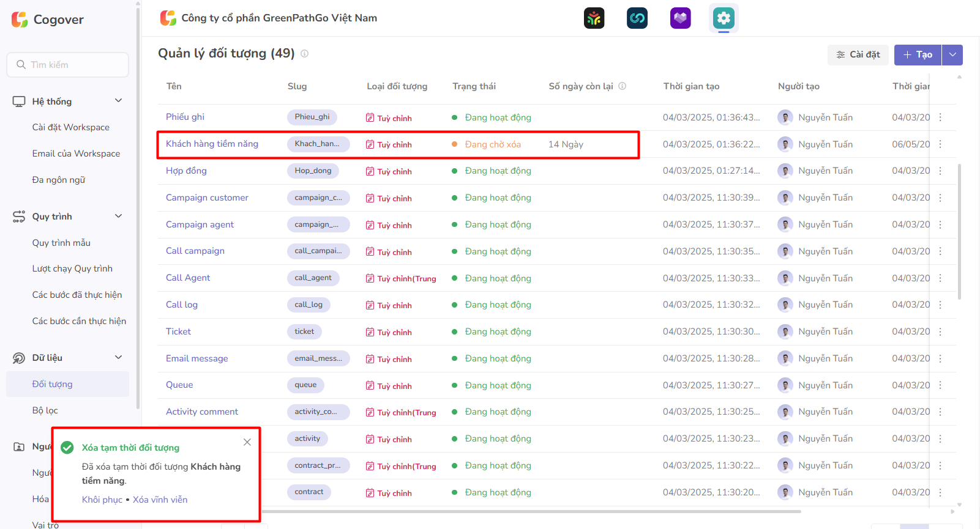Open row menu for Hợp đồng
Viewport: 980px width, 529px height.
click(x=940, y=171)
